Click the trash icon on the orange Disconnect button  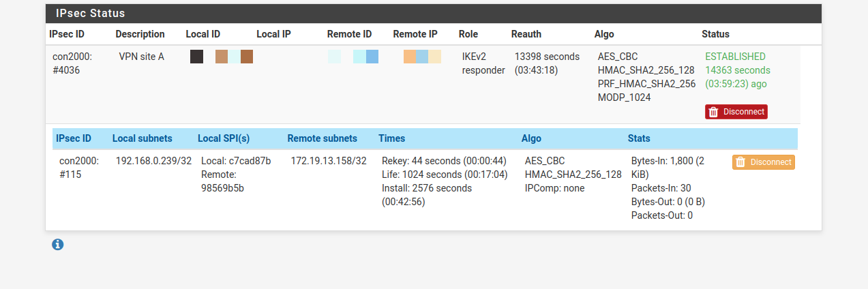(x=740, y=162)
